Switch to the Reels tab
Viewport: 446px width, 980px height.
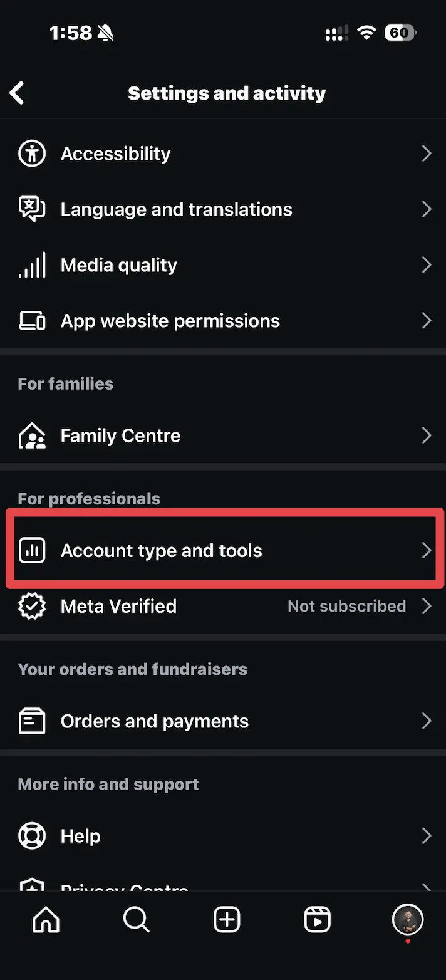(317, 920)
